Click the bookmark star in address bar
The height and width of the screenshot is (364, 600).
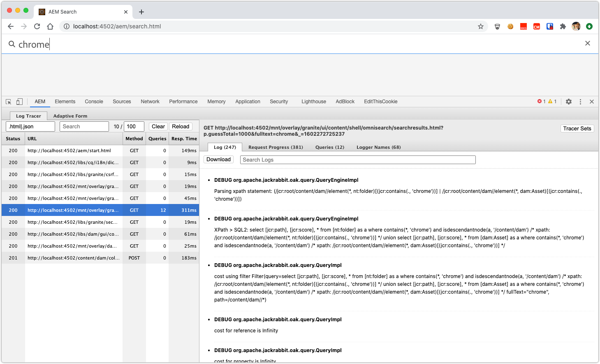click(480, 26)
